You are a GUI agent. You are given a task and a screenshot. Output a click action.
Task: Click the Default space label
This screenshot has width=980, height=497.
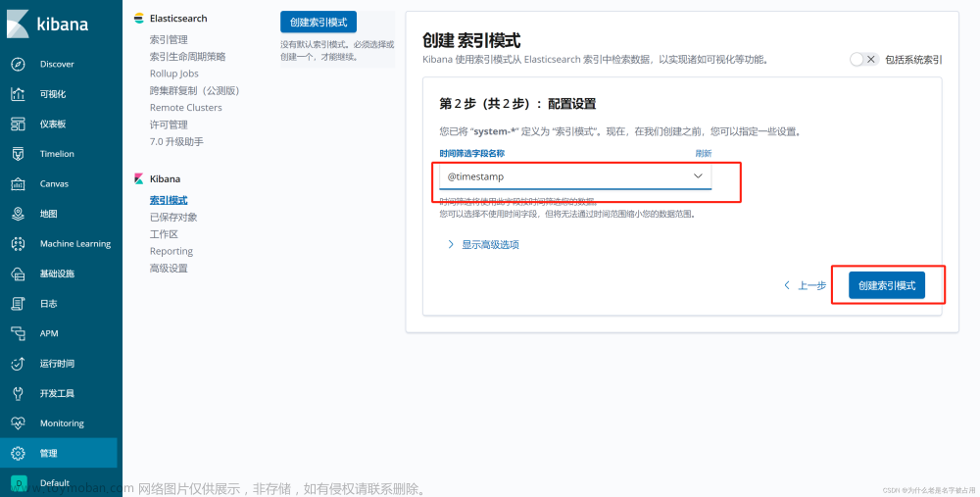(55, 482)
